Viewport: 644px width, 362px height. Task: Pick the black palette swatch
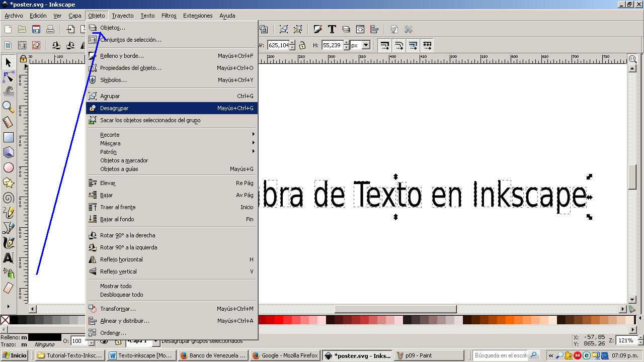14,320
